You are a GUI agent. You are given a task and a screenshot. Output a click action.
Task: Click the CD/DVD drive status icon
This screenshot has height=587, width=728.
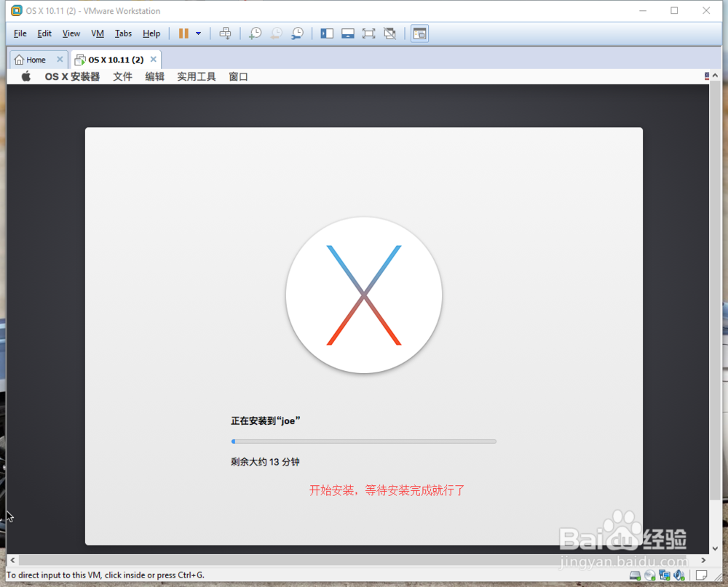tap(650, 576)
